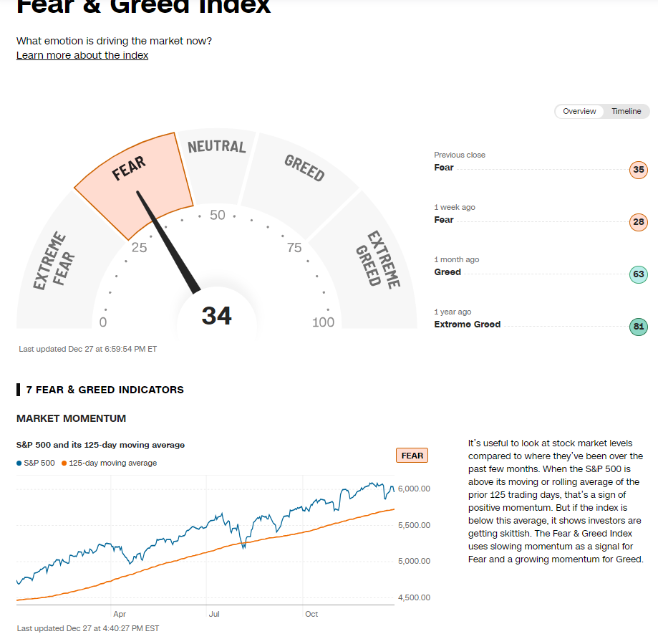Click the orange 125-day moving average legend dot
The height and width of the screenshot is (644, 658).
tap(64, 463)
